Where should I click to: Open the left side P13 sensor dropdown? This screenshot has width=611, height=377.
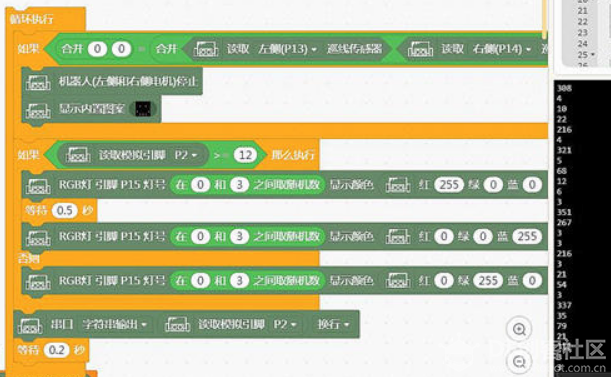(x=288, y=49)
